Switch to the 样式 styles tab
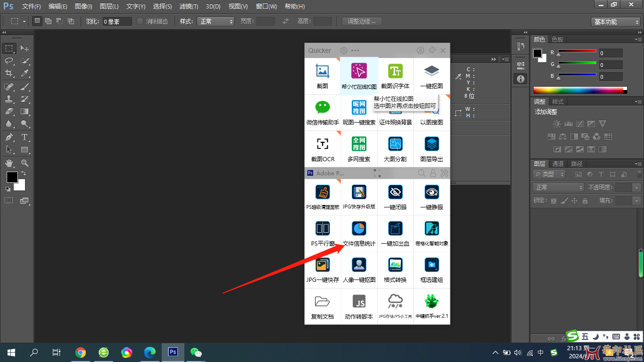This screenshot has height=362, width=644. click(558, 101)
